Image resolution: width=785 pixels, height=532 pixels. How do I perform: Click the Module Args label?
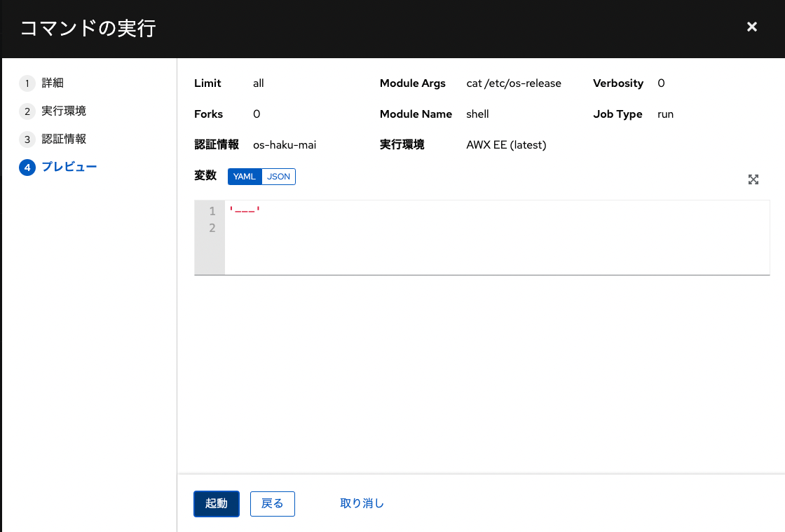tap(413, 83)
